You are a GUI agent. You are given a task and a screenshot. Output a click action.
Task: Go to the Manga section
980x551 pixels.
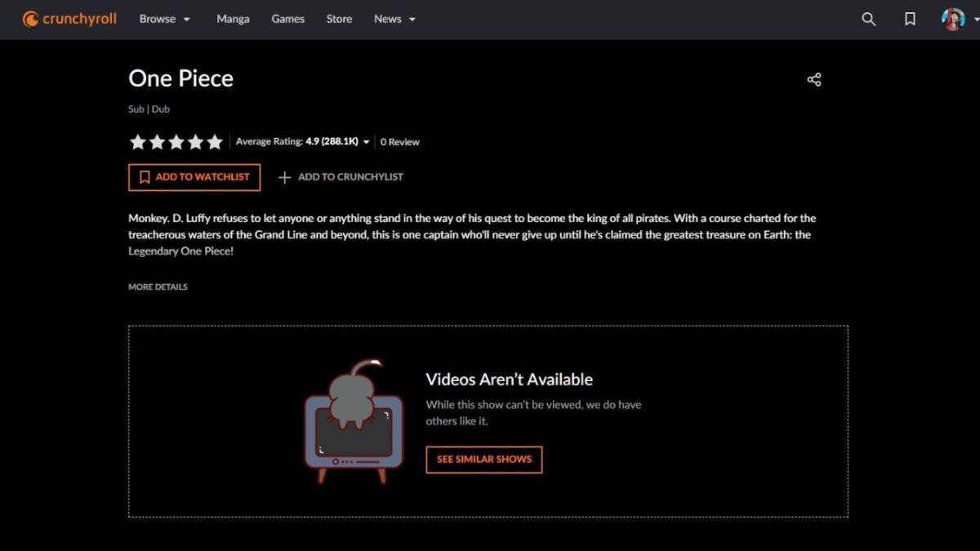coord(233,19)
